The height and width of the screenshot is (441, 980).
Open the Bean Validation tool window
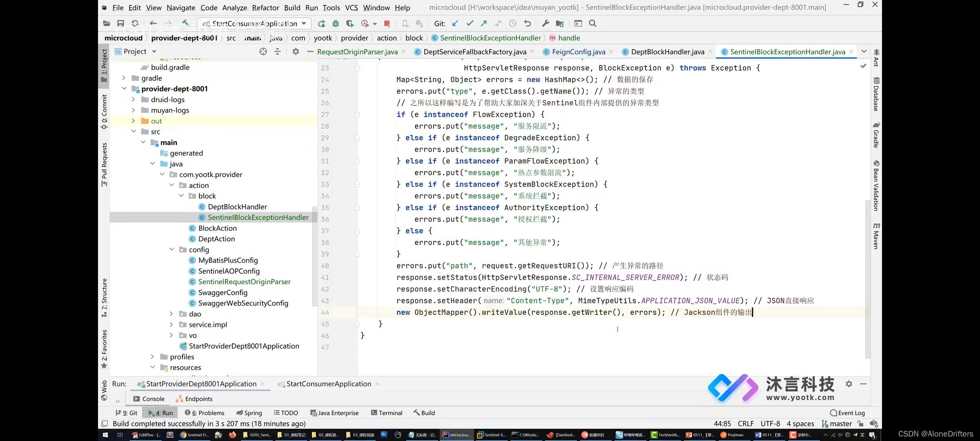click(876, 186)
